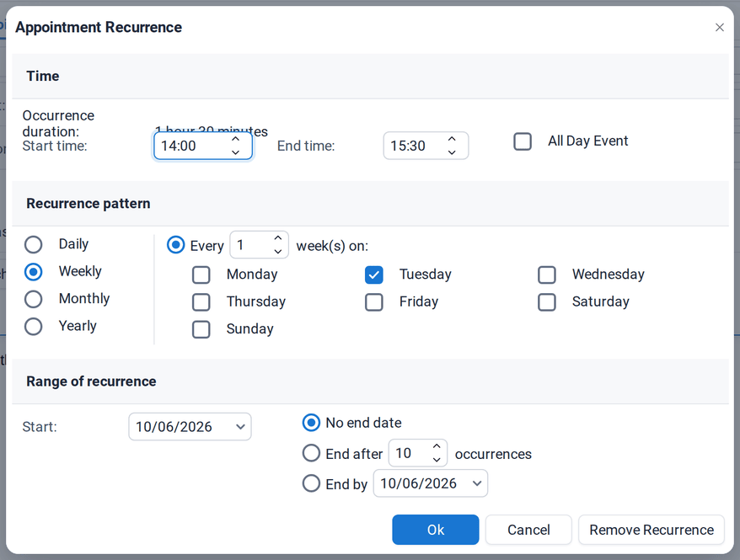This screenshot has width=740, height=560.
Task: Check the Sunday checkbox
Action: pos(201,329)
